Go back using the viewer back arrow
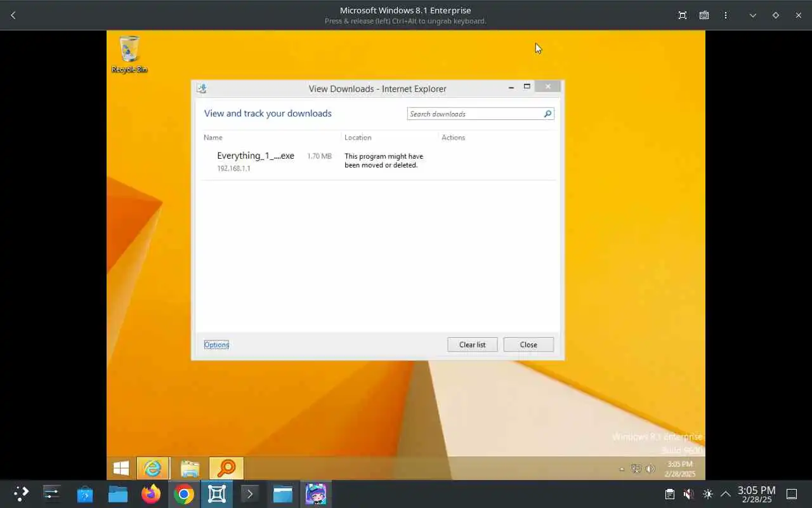The width and height of the screenshot is (812, 508). (13, 15)
